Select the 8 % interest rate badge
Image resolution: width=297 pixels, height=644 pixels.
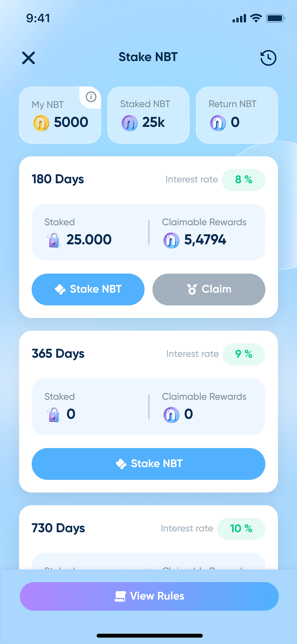(x=243, y=180)
